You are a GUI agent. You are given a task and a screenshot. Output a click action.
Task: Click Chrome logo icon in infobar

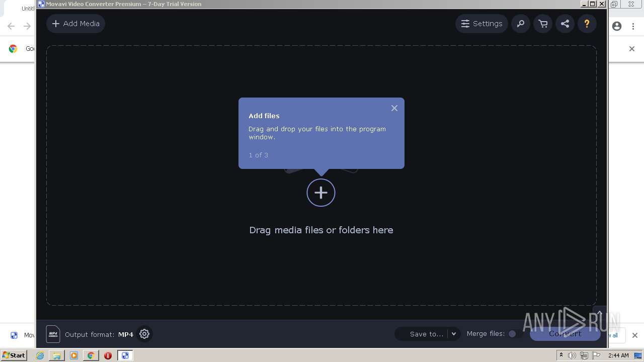tap(13, 49)
